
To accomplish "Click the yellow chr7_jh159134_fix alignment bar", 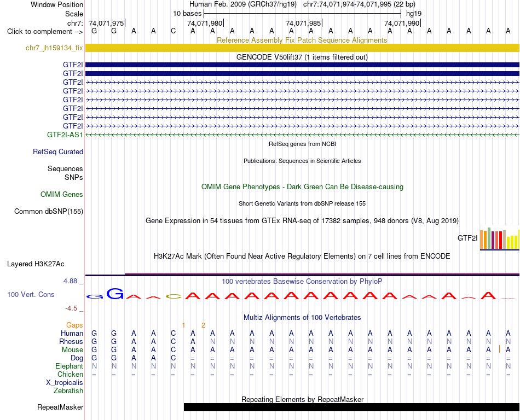I will 302,48.
